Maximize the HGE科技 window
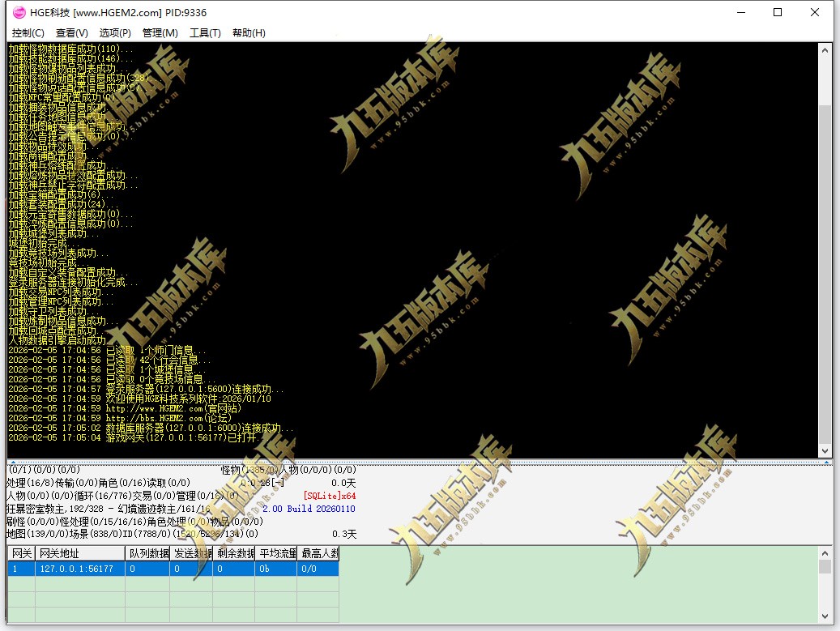Image resolution: width=840 pixels, height=631 pixels. (x=778, y=12)
